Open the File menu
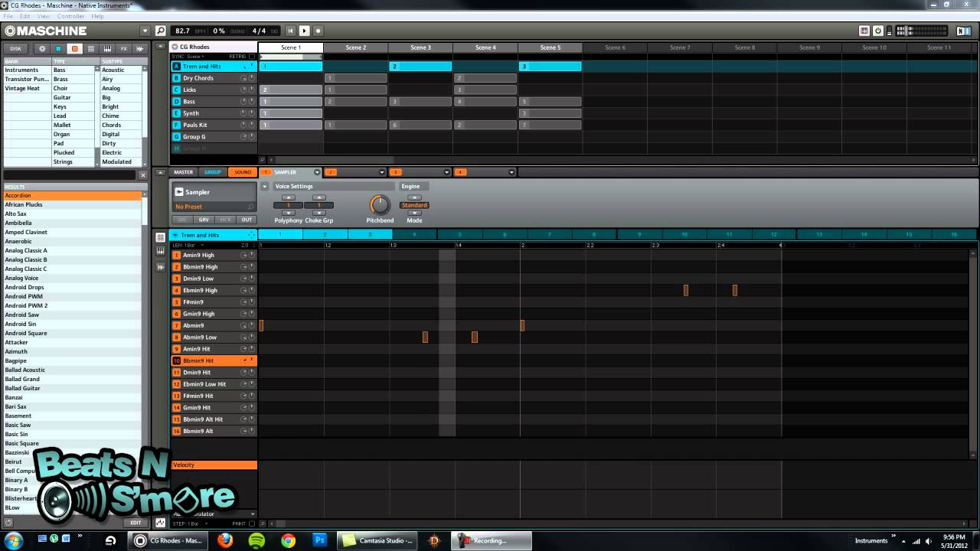This screenshot has height=551, width=980. click(8, 16)
